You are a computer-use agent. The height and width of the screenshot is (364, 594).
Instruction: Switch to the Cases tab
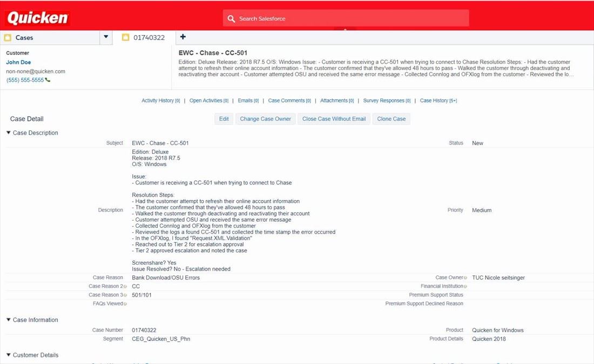[x=24, y=38]
